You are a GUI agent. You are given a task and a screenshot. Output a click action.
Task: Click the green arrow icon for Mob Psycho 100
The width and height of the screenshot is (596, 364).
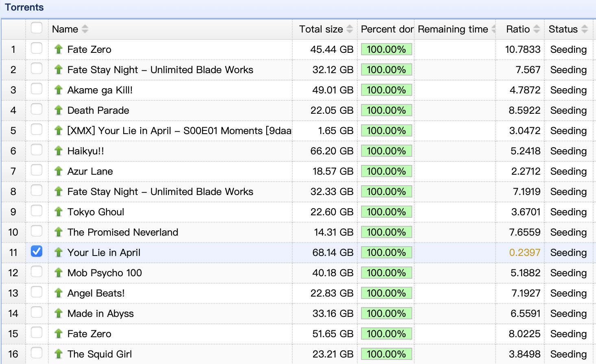tap(59, 273)
